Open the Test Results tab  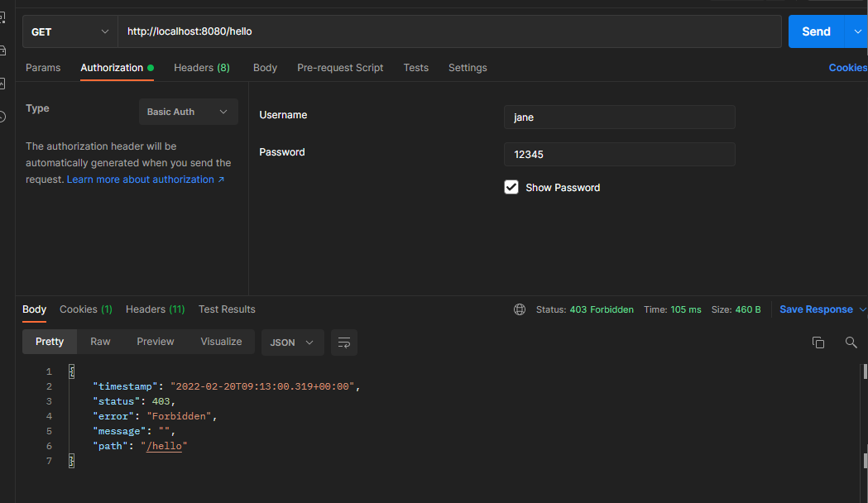click(x=227, y=309)
